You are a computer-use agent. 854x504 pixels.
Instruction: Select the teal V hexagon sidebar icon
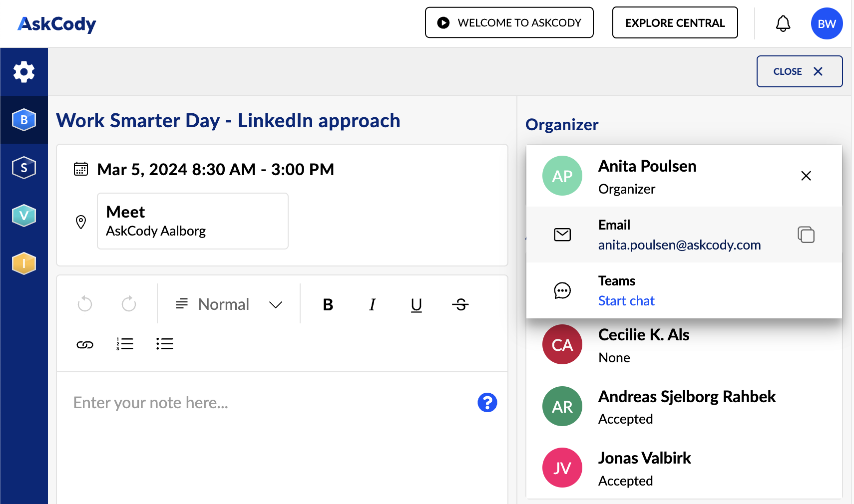(x=24, y=216)
